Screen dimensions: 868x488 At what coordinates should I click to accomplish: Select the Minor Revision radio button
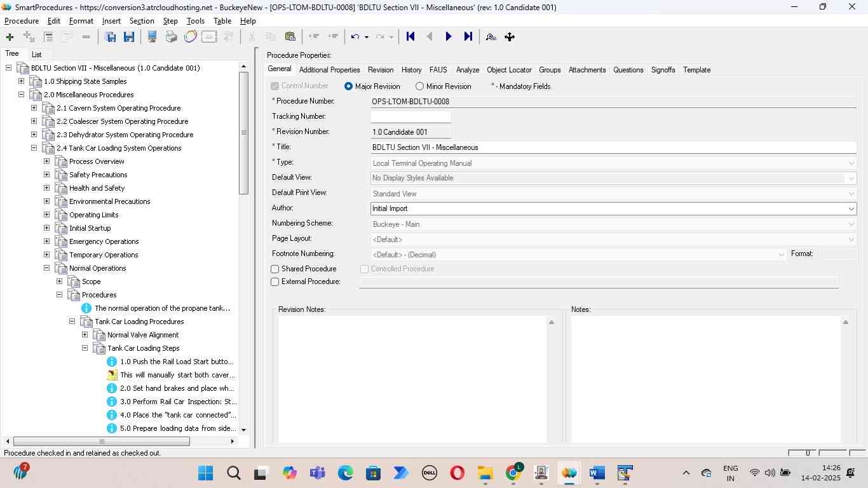click(x=419, y=86)
